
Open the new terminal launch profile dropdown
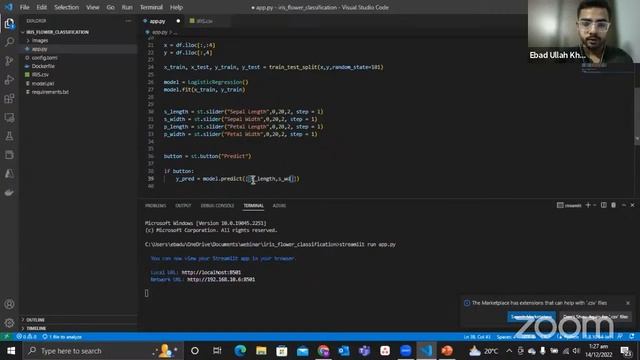[595, 205]
